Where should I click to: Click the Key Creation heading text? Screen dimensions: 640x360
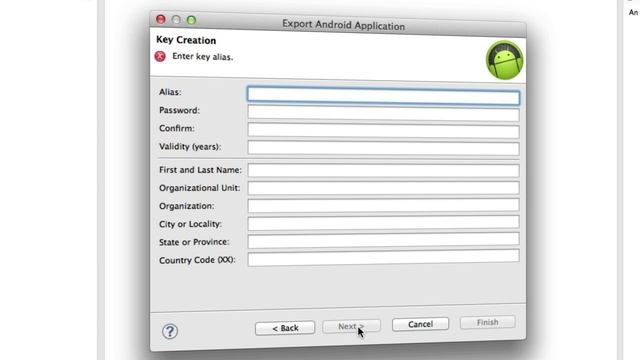[186, 40]
